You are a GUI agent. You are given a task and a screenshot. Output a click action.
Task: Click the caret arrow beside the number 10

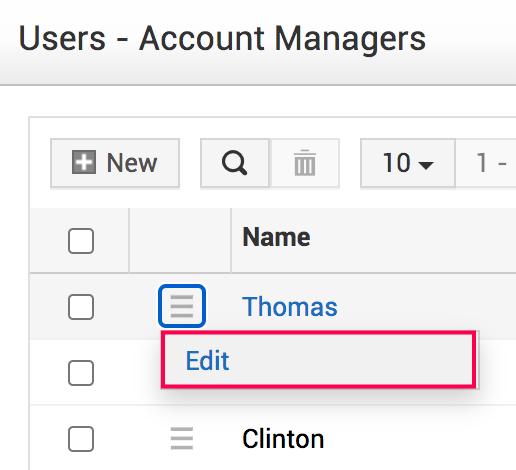coord(426,165)
